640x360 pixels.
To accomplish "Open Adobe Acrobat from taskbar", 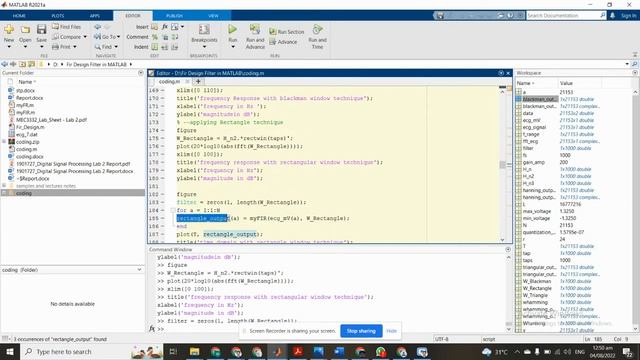I will (298, 351).
